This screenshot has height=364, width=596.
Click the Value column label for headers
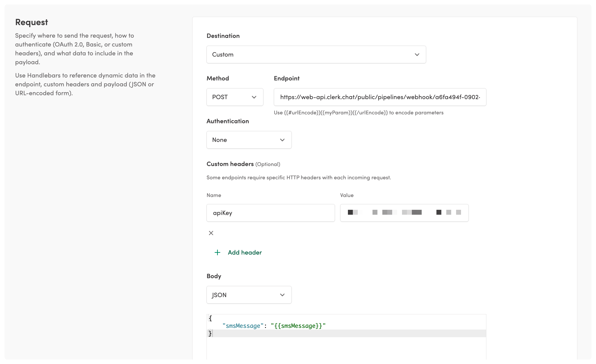(347, 195)
